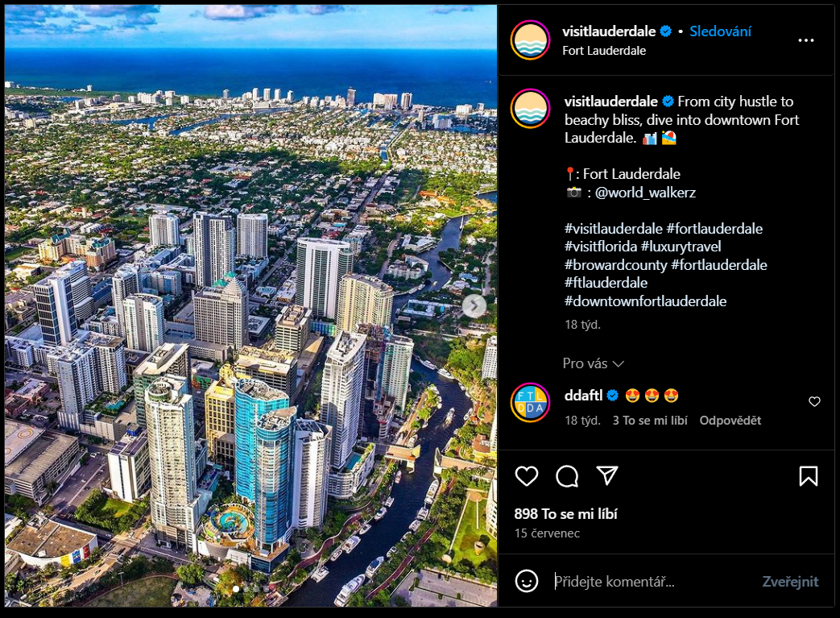Viewport: 840px width, 618px height.
Task: Go to next photo with carousel arrow
Action: pos(474,306)
